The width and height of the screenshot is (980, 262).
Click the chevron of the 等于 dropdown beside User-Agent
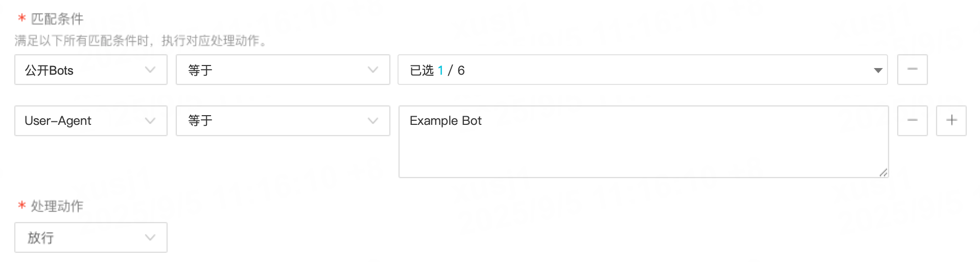(373, 121)
